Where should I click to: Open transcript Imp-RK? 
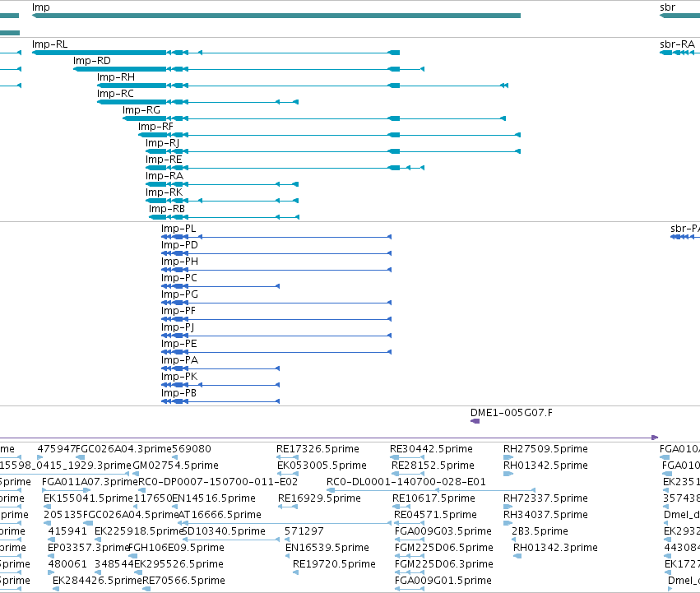click(x=164, y=193)
